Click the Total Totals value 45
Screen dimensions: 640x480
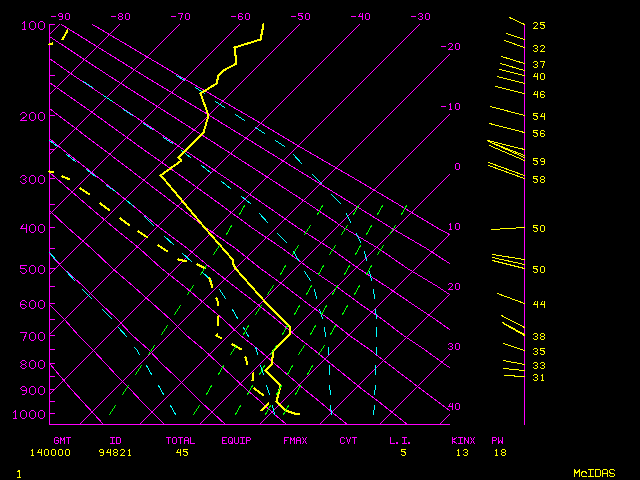coord(182,452)
